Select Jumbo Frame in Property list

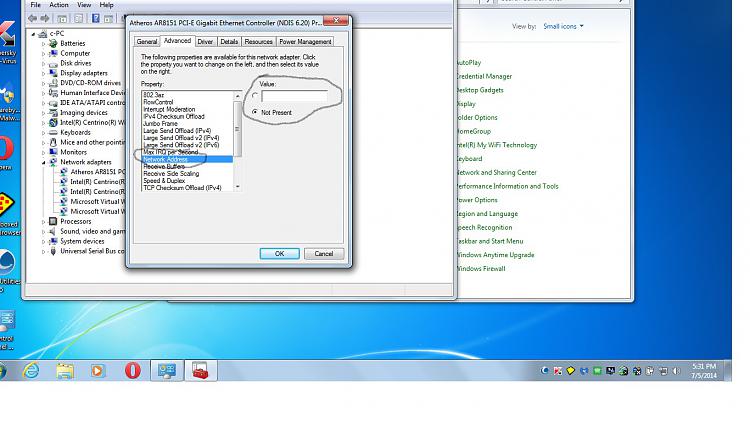161,123
